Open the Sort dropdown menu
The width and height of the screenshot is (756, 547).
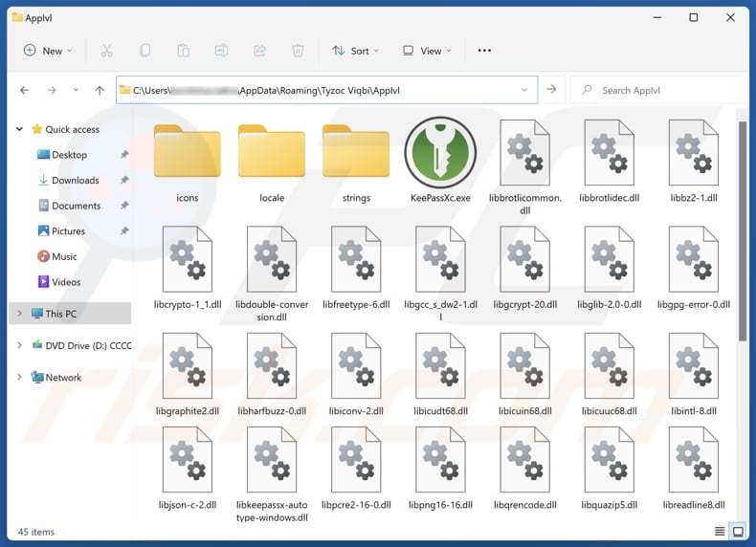coord(356,51)
